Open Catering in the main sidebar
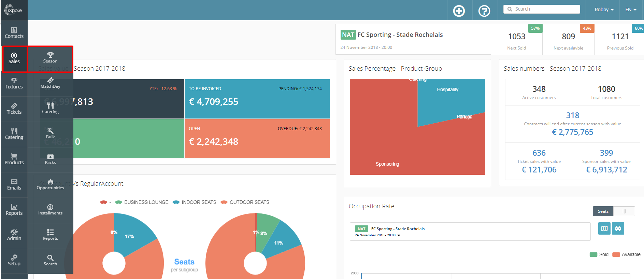This screenshot has width=644, height=279. (14, 134)
